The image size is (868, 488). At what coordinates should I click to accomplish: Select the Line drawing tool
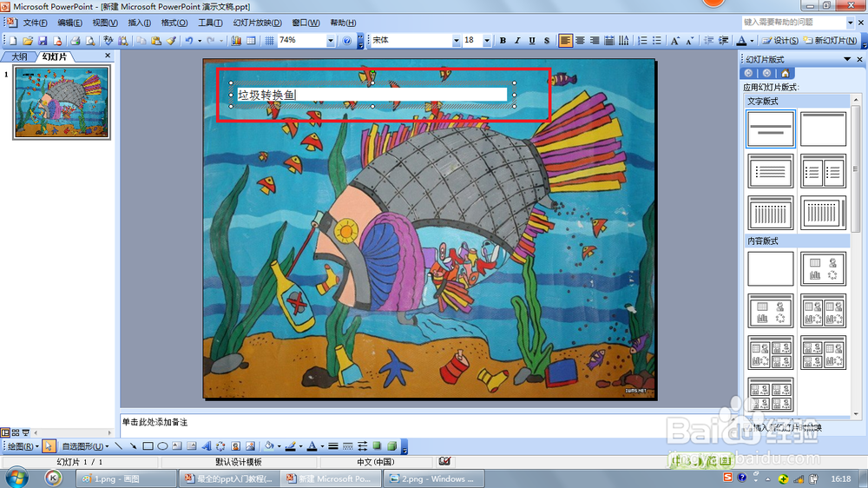118,446
